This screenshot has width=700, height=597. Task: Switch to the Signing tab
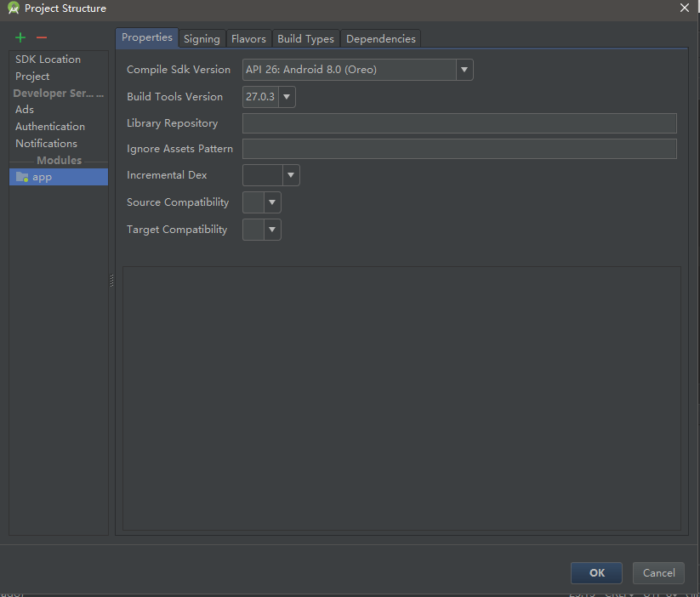coord(202,39)
